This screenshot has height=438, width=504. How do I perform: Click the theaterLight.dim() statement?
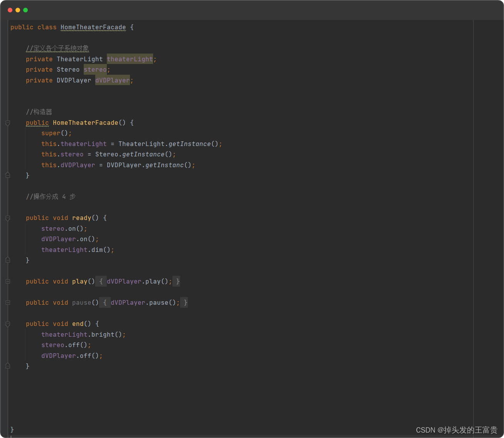[x=78, y=250]
